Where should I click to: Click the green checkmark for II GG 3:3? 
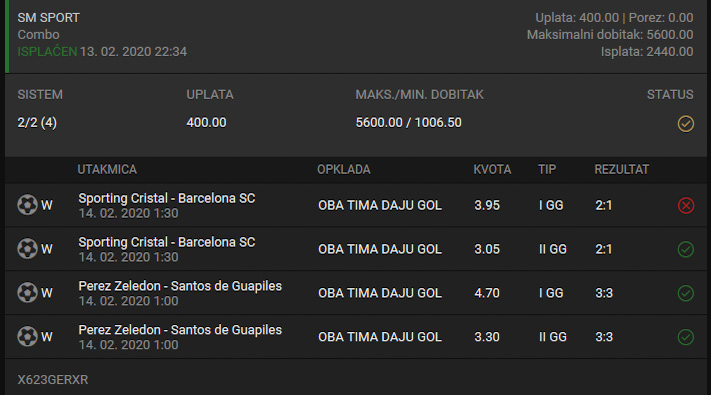[686, 337]
